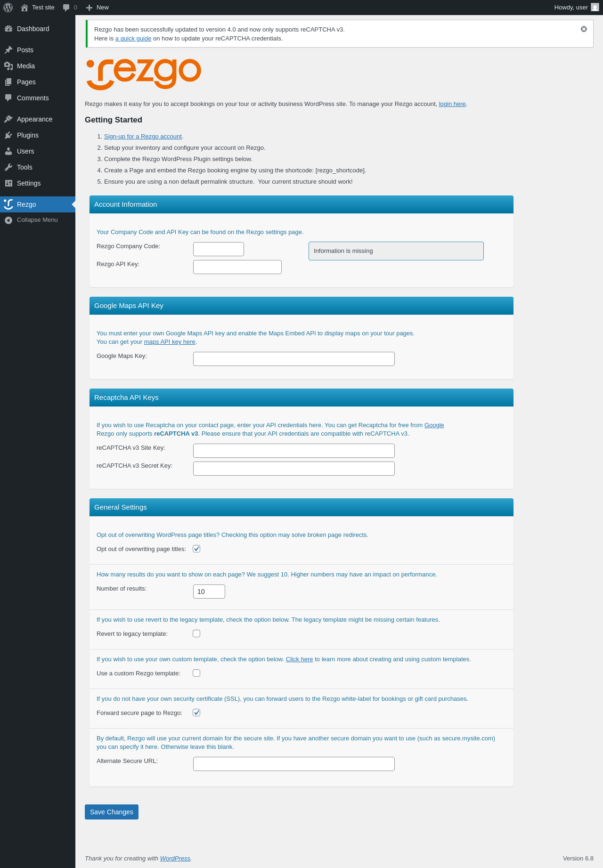Screen dimensions: 603x868
Task: Click the General Settings section header
Action: pos(301,507)
